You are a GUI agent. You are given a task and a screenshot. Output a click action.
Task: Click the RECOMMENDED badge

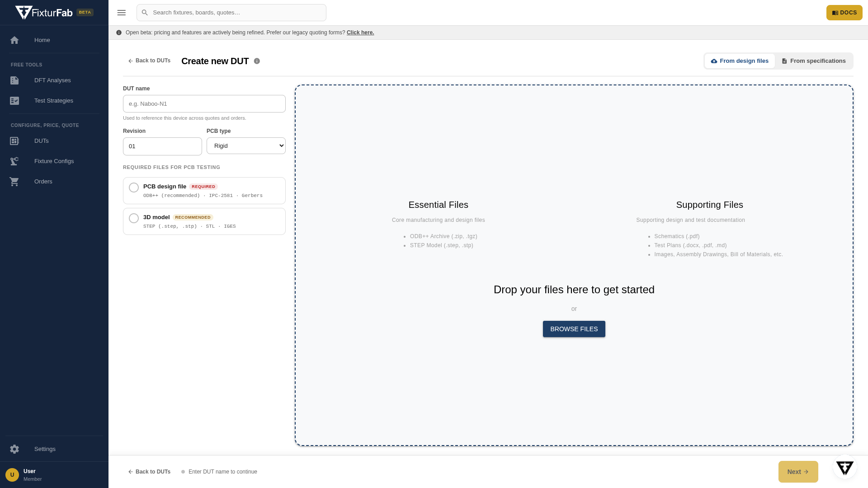click(x=193, y=217)
